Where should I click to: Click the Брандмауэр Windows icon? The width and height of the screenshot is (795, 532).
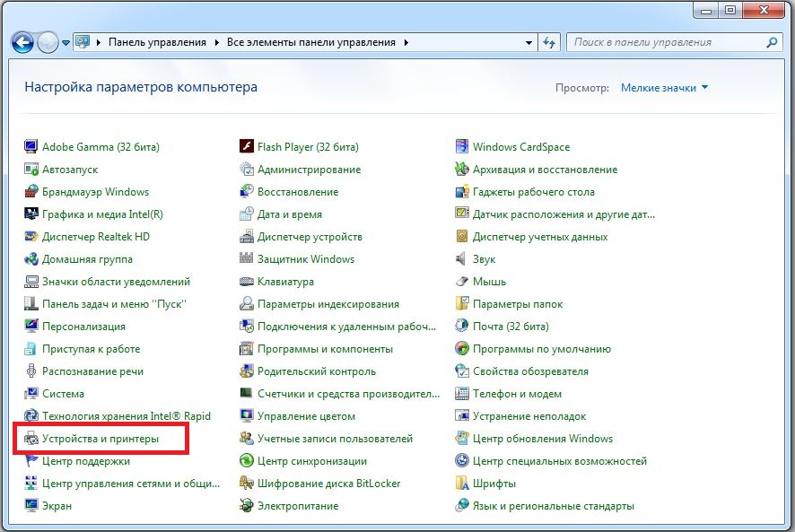[x=31, y=192]
